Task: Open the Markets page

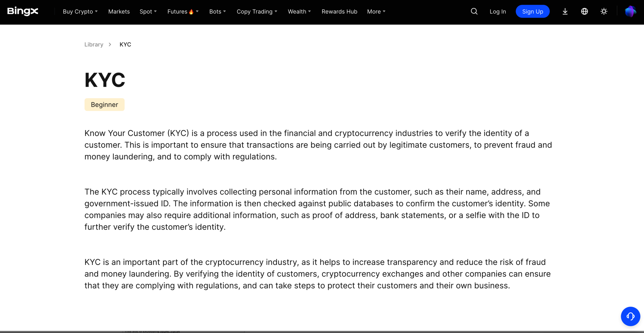Action: [119, 12]
